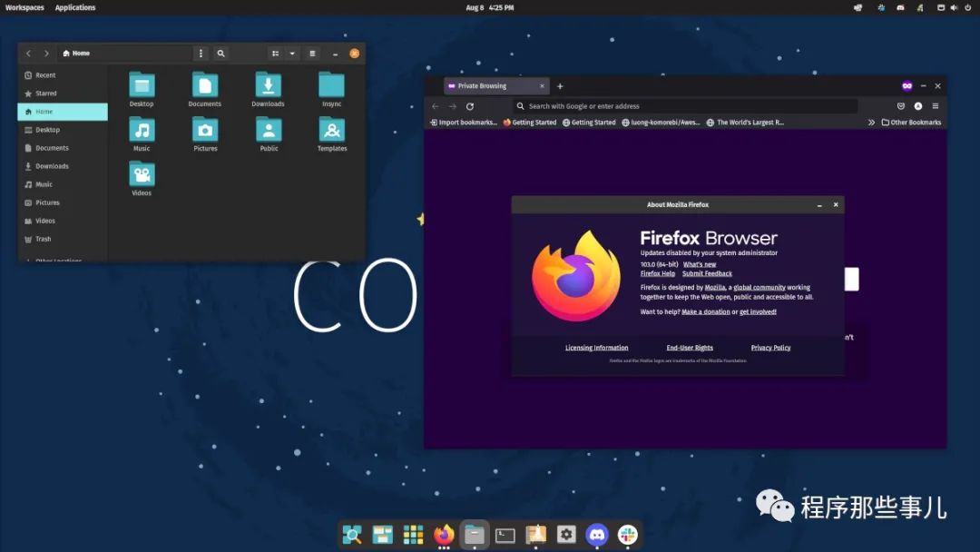The image size is (980, 552).
Task: Click volume icon in top panel
Action: [x=954, y=7]
